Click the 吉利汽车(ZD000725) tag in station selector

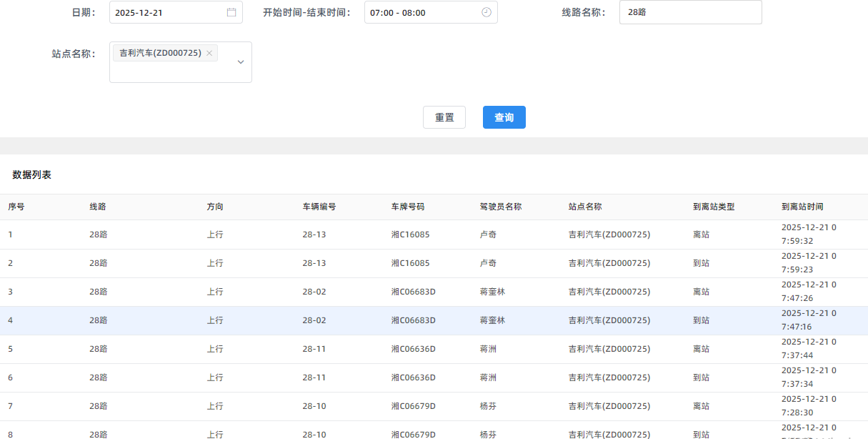point(160,54)
